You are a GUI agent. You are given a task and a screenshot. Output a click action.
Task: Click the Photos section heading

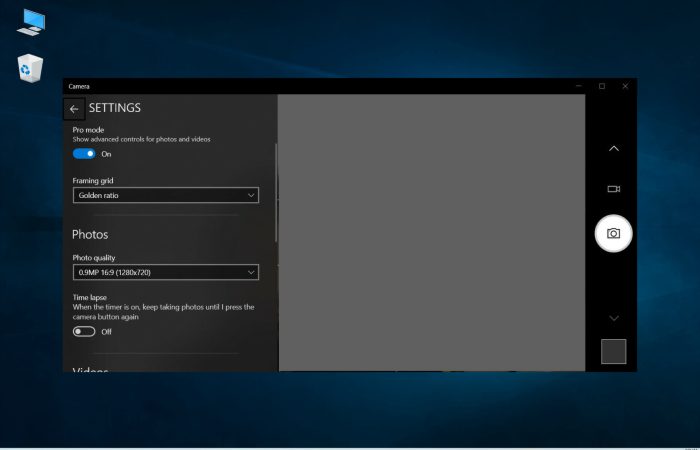tap(90, 234)
